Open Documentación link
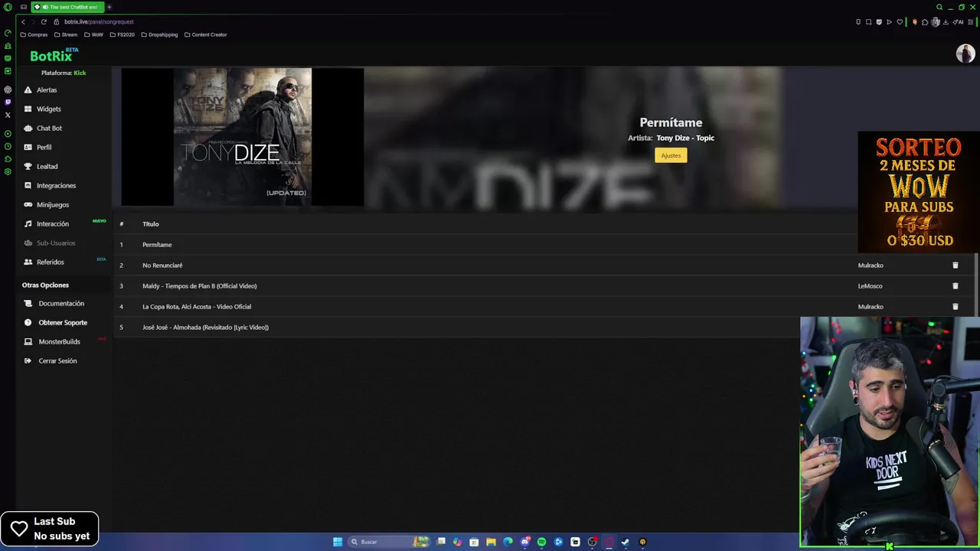Image resolution: width=980 pixels, height=551 pixels. pyautogui.click(x=61, y=304)
